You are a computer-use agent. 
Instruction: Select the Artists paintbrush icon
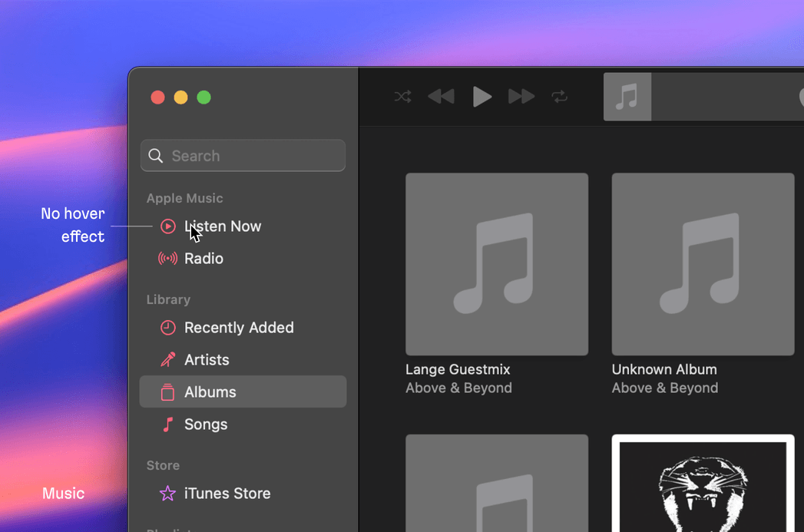pyautogui.click(x=167, y=360)
